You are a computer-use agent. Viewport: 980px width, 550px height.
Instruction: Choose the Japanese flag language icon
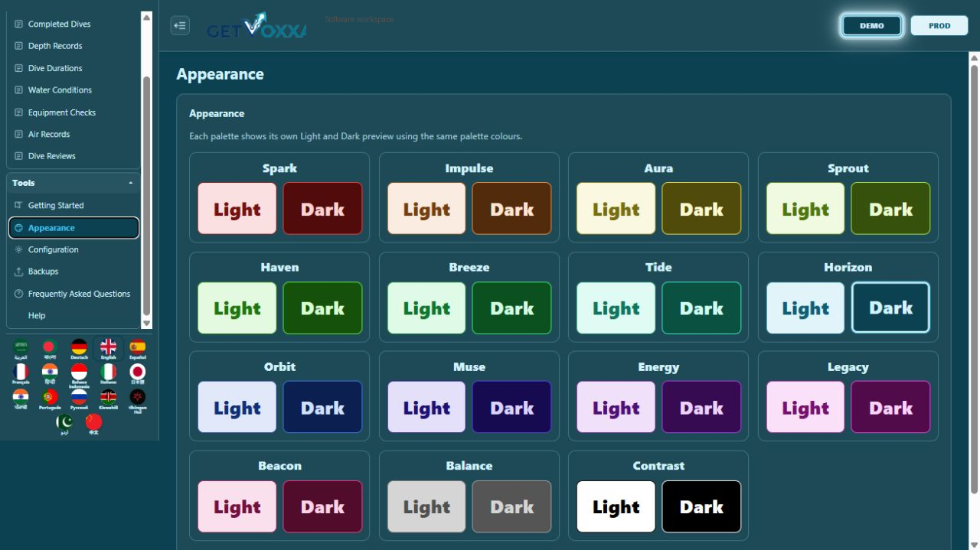pyautogui.click(x=137, y=374)
